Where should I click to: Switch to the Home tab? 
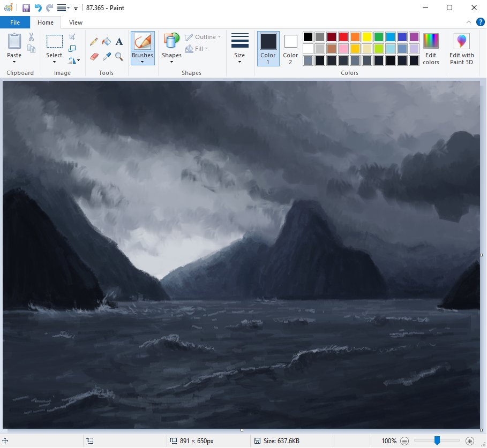(46, 22)
